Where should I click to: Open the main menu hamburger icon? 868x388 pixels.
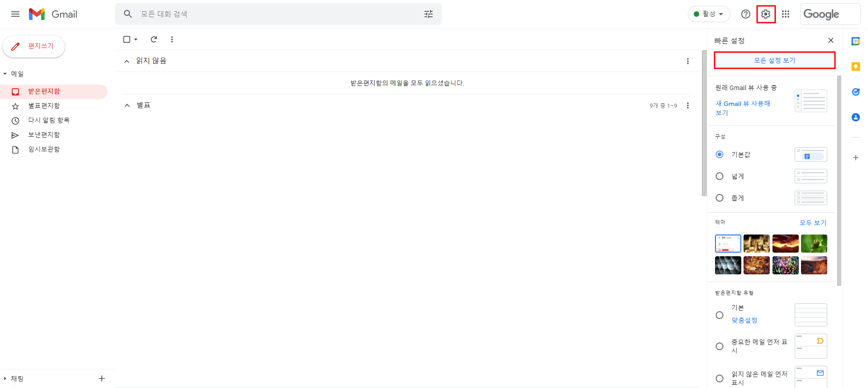coord(15,14)
